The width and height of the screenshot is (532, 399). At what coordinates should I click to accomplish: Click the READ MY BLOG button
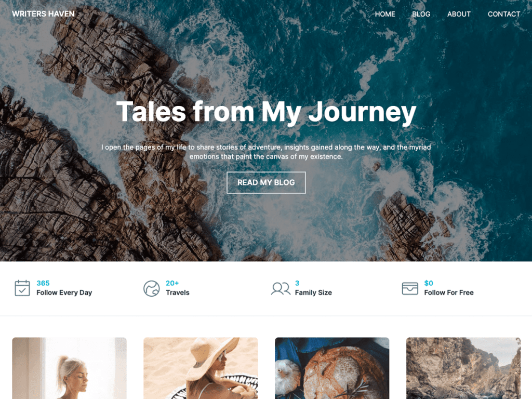click(266, 182)
